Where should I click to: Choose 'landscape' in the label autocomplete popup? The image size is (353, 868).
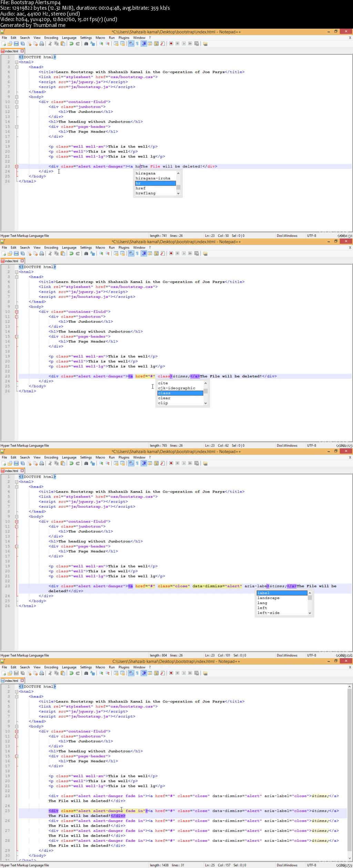pyautogui.click(x=282, y=598)
